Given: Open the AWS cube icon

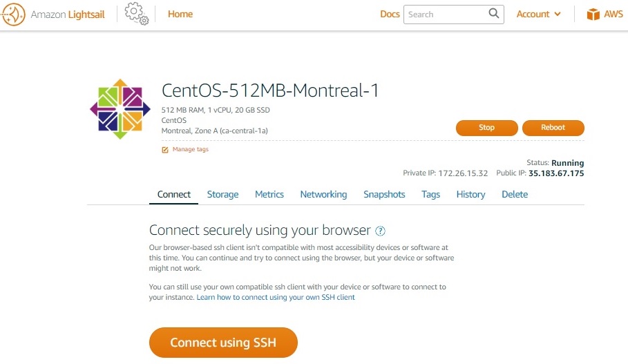Looking at the screenshot, I should pyautogui.click(x=593, y=15).
